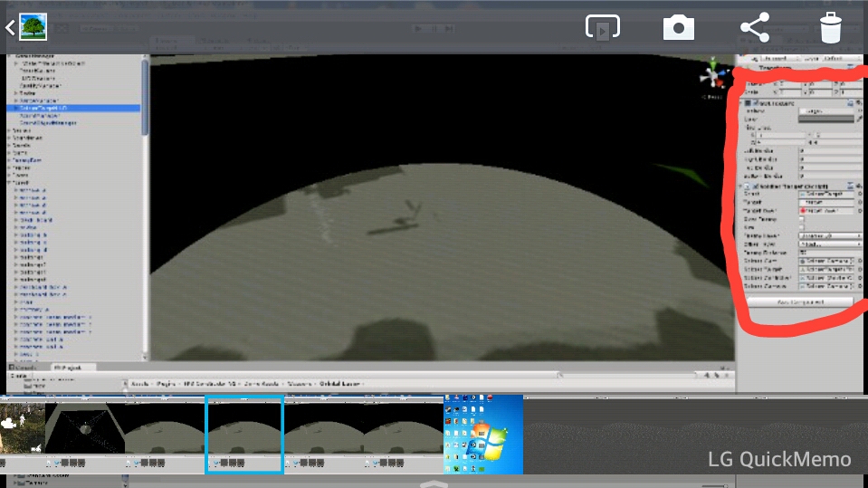Click the Left Border value field
The image size is (868, 488).
[830, 150]
